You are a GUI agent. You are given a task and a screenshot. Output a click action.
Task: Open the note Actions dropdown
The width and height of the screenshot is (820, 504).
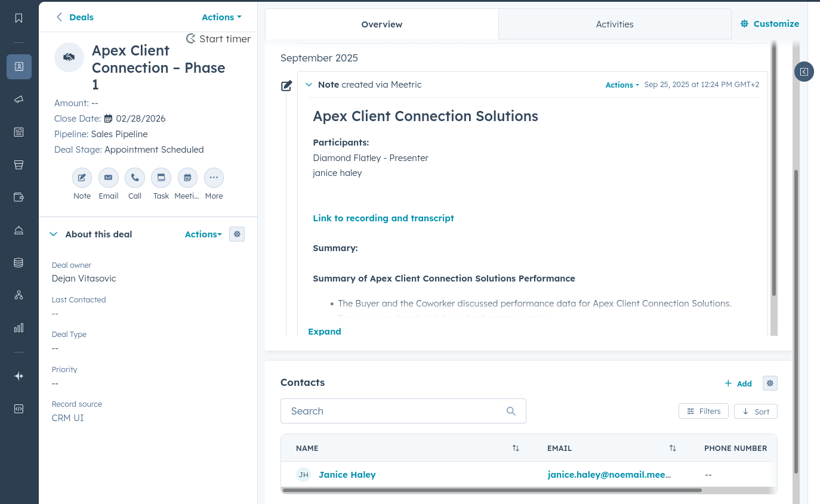tap(622, 85)
